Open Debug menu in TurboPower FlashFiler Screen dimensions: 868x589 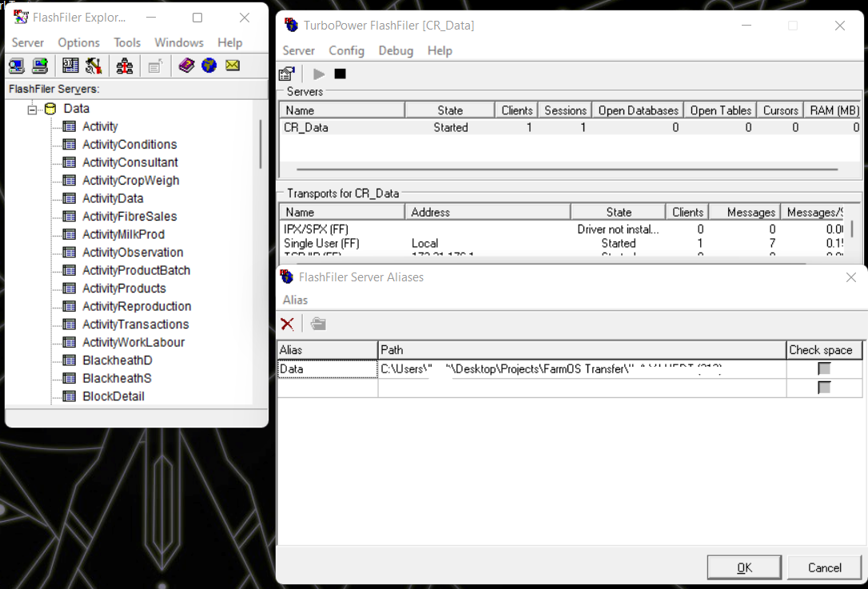(x=396, y=51)
